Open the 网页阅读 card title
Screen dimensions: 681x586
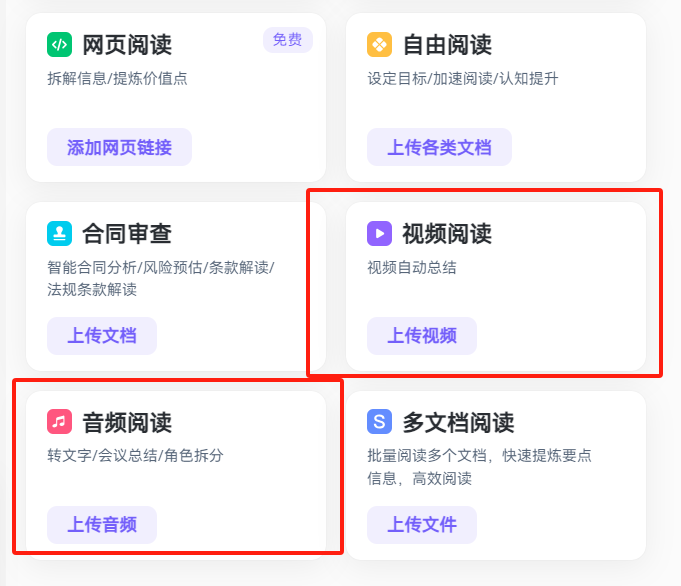[127, 45]
